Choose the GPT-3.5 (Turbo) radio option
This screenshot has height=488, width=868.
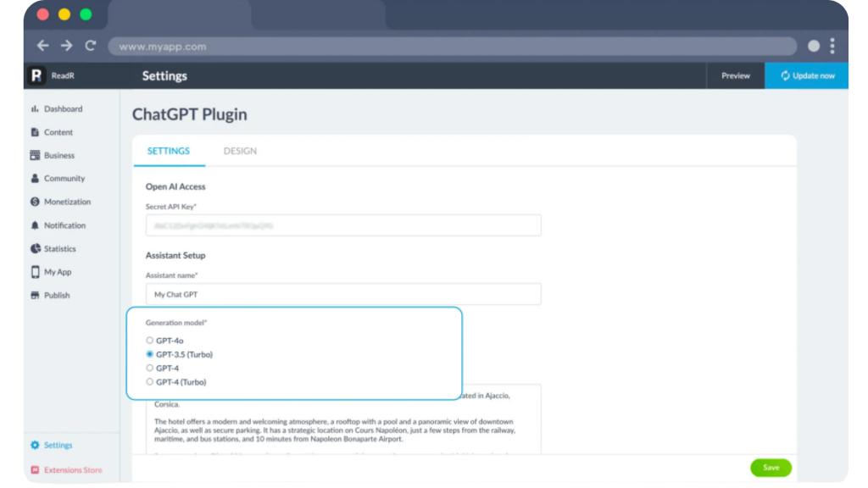[150, 354]
